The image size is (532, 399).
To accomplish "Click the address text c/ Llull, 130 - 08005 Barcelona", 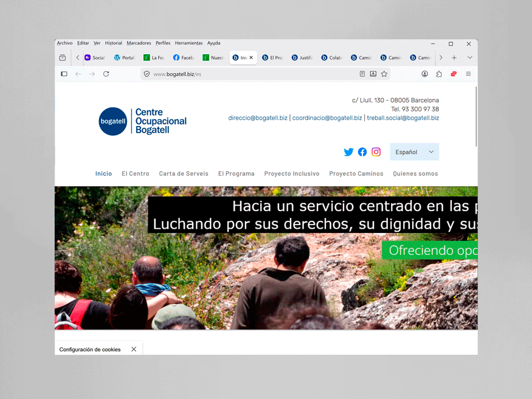I will tap(395, 100).
